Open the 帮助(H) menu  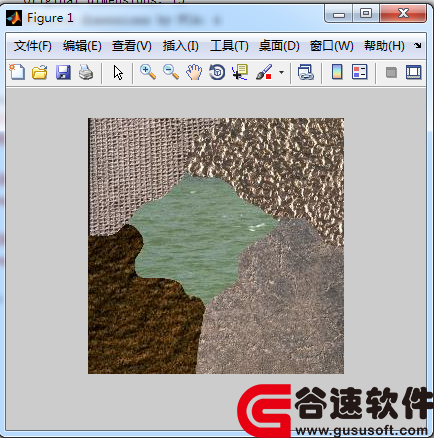[384, 46]
